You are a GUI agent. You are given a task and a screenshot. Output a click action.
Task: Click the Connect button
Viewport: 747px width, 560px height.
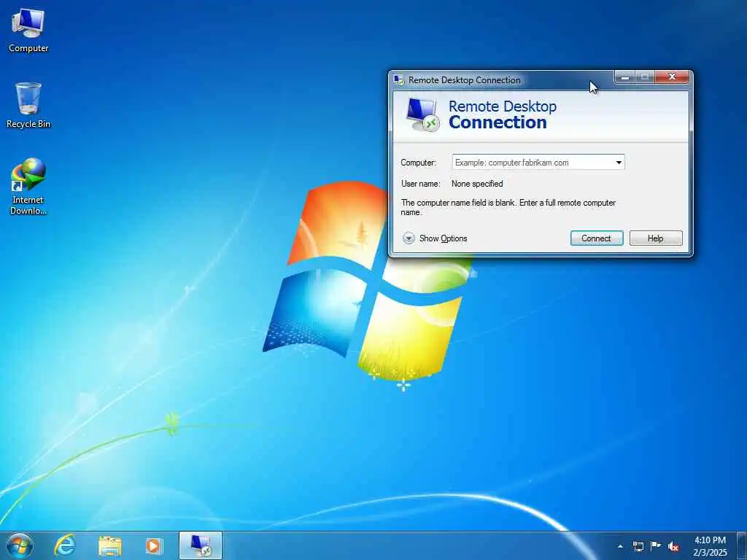[x=597, y=238]
